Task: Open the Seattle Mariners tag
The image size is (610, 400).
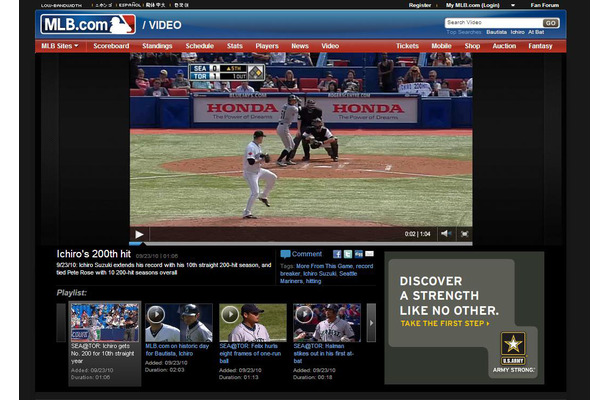Action: (x=319, y=277)
